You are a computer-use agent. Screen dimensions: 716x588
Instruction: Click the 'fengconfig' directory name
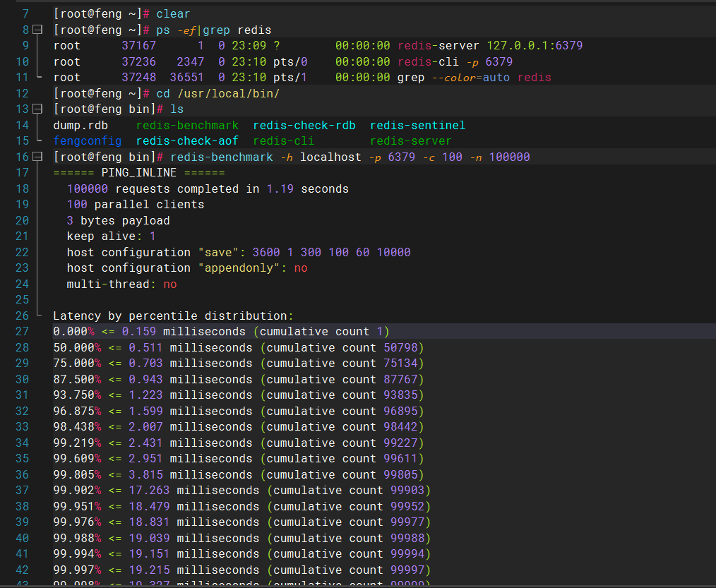coord(88,141)
